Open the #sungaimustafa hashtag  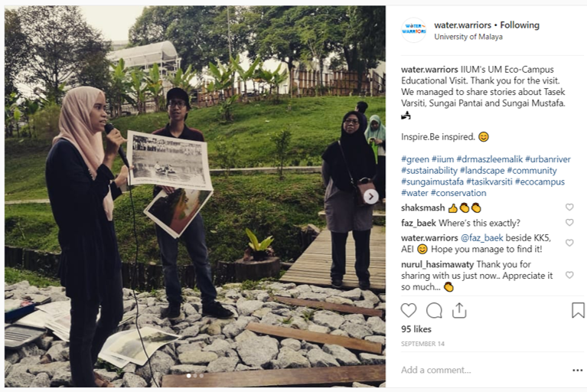coord(432,181)
